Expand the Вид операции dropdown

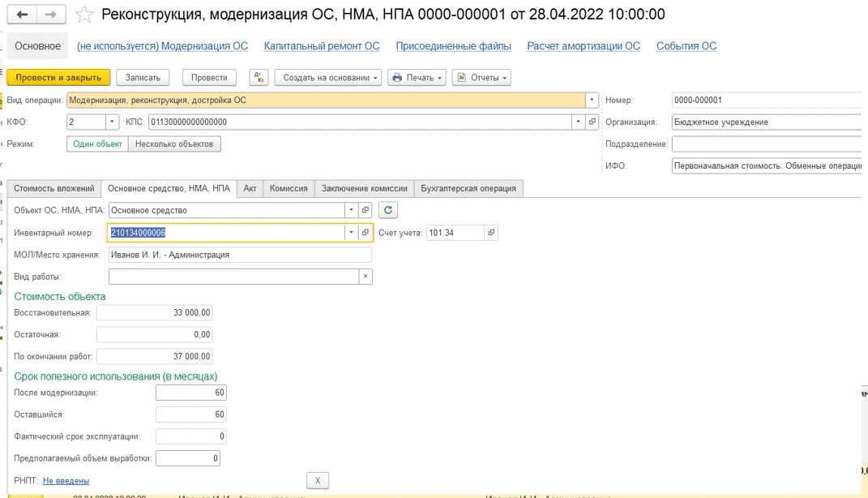pyautogui.click(x=592, y=101)
